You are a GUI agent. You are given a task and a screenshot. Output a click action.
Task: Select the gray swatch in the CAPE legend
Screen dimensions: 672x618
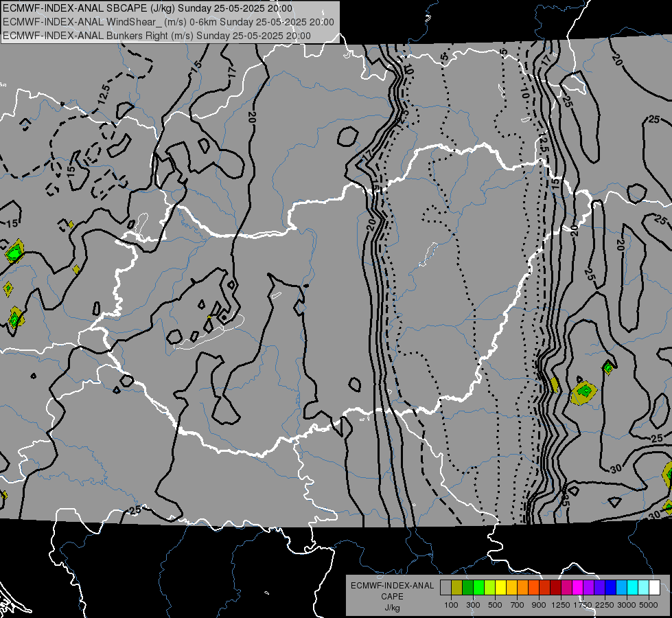tap(445, 588)
